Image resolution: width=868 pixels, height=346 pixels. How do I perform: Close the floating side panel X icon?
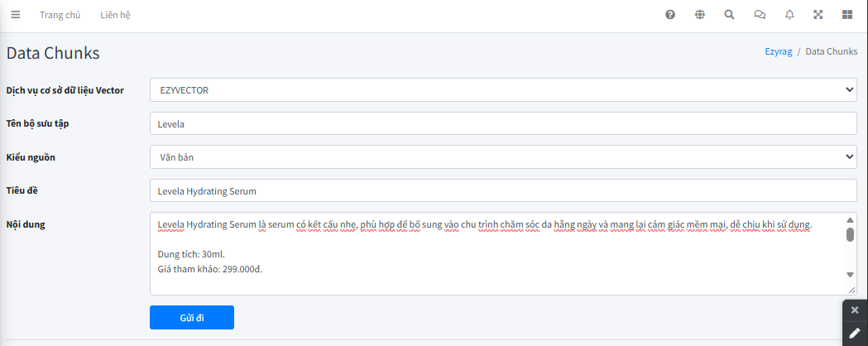coord(855,310)
